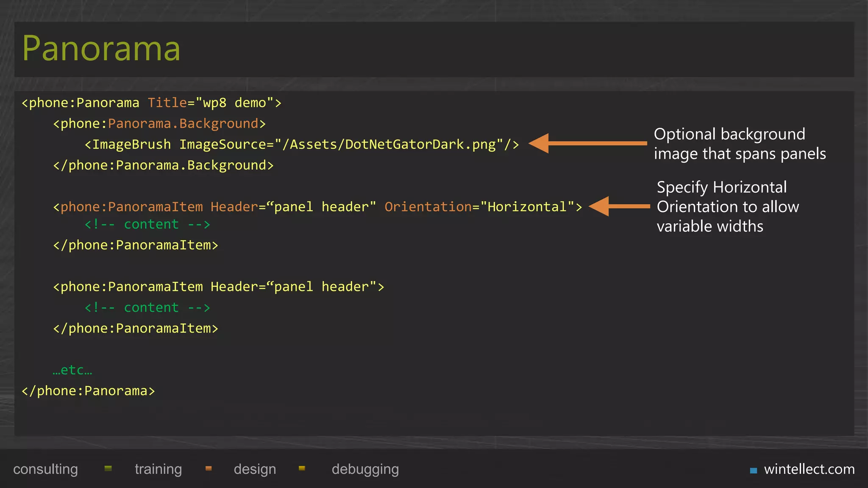Click the green square bullet after consulting
Screen dimensions: 868x488
pos(108,469)
